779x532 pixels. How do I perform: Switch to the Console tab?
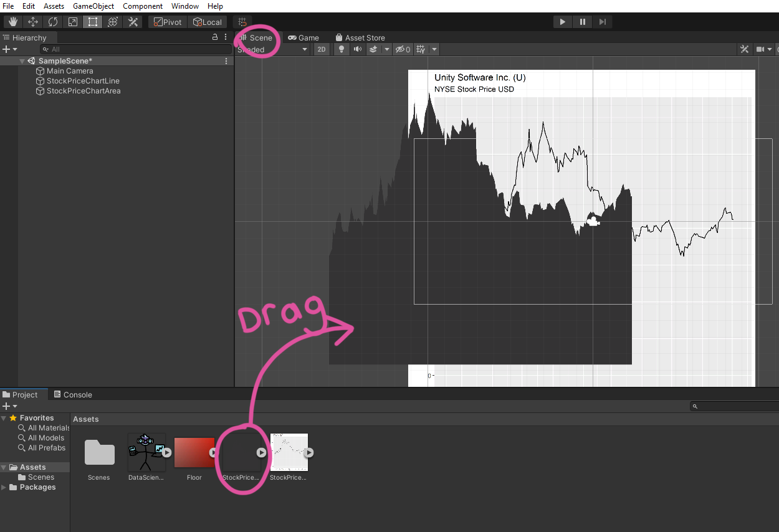(x=72, y=394)
